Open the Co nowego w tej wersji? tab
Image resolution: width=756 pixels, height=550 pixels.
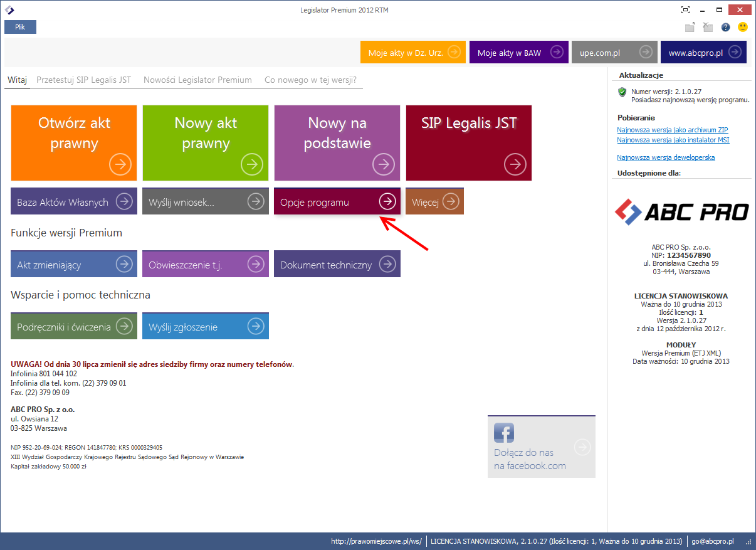[310, 80]
